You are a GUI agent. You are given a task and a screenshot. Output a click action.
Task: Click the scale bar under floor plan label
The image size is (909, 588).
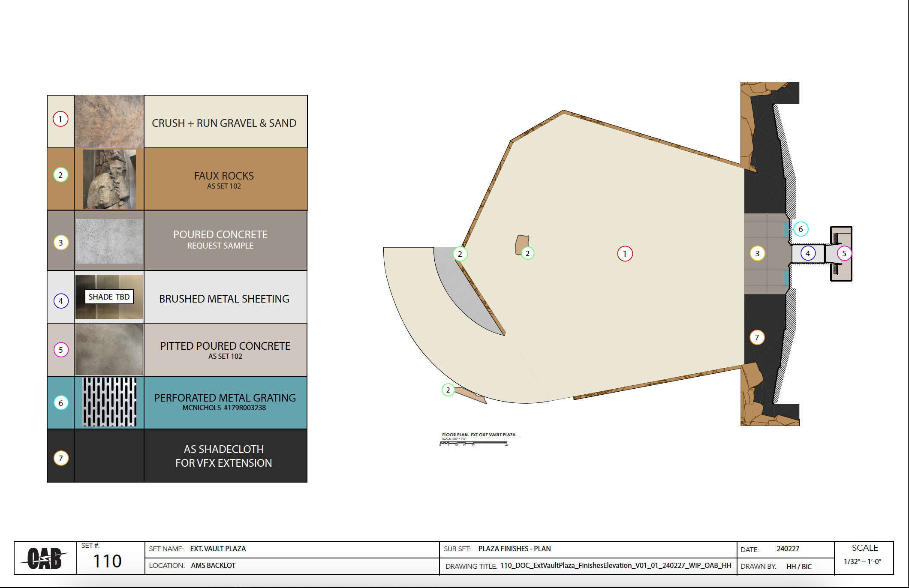pyautogui.click(x=474, y=443)
